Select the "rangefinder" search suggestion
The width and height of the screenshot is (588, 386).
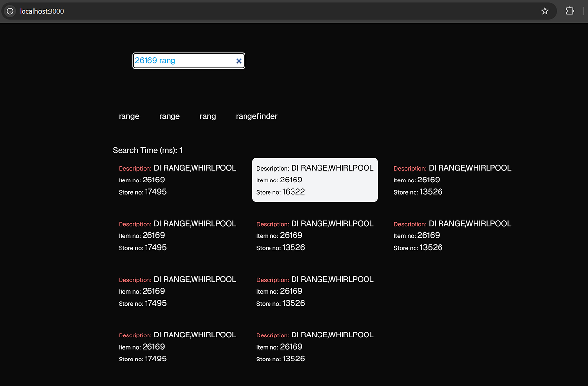point(256,116)
